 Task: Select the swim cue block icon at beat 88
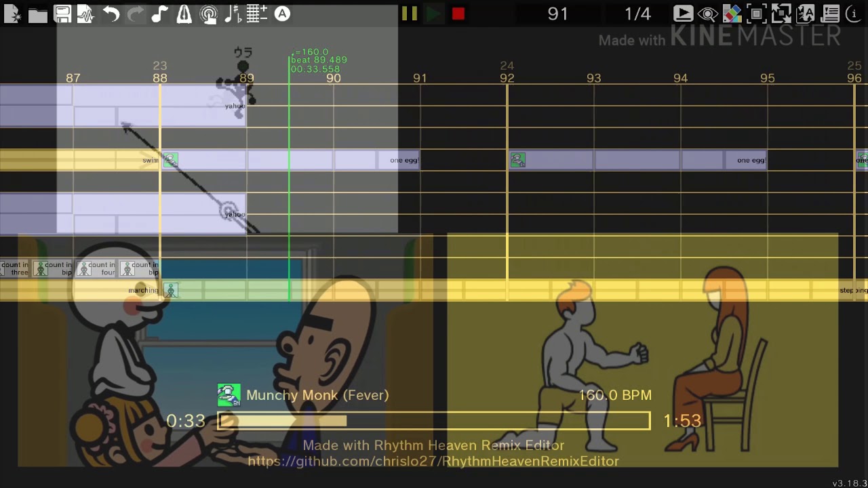click(x=170, y=160)
